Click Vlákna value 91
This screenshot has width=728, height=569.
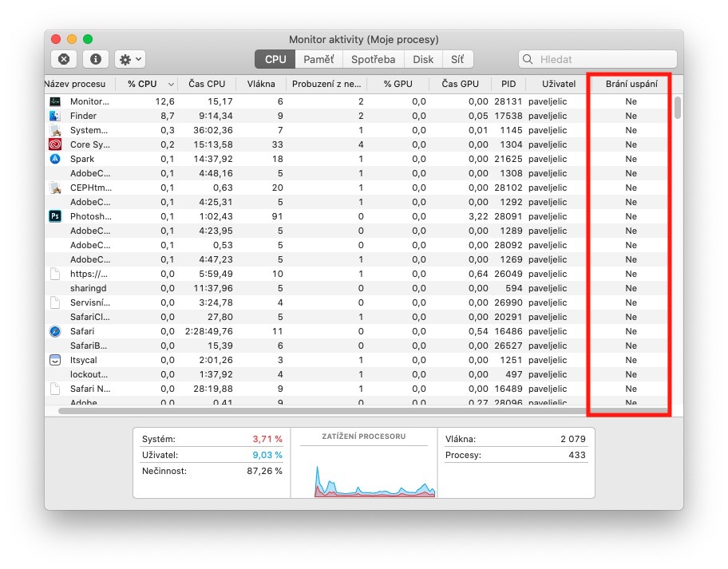click(x=277, y=216)
